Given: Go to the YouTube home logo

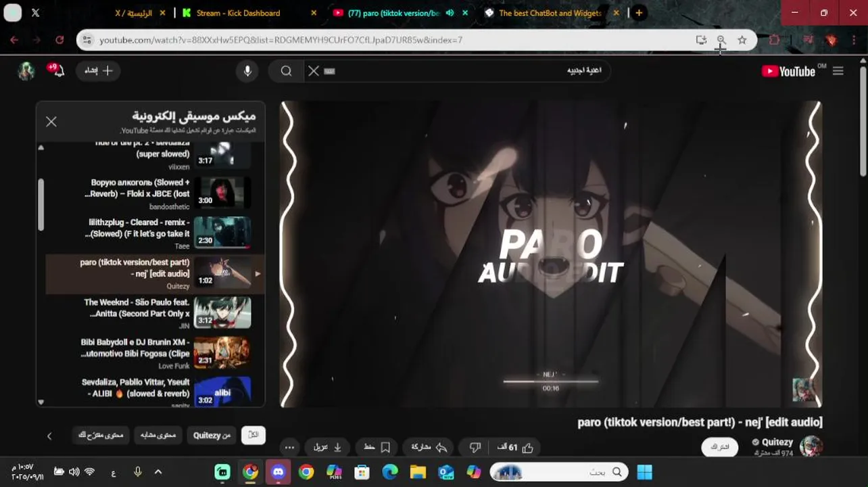Looking at the screenshot, I should pos(789,71).
